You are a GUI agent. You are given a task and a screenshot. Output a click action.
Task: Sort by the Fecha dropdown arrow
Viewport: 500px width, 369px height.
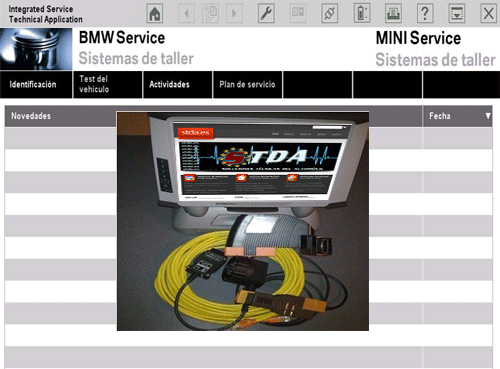(488, 116)
